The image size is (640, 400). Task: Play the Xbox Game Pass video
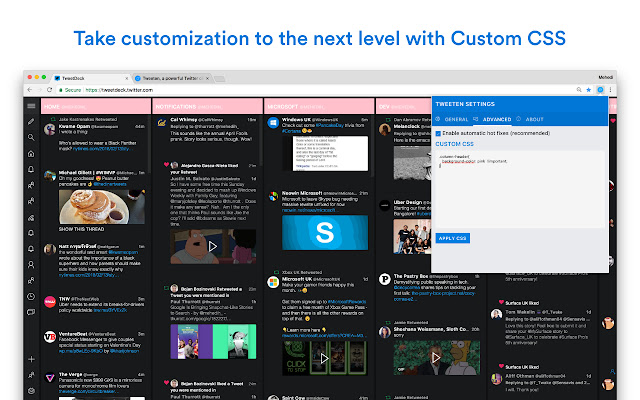point(324,358)
